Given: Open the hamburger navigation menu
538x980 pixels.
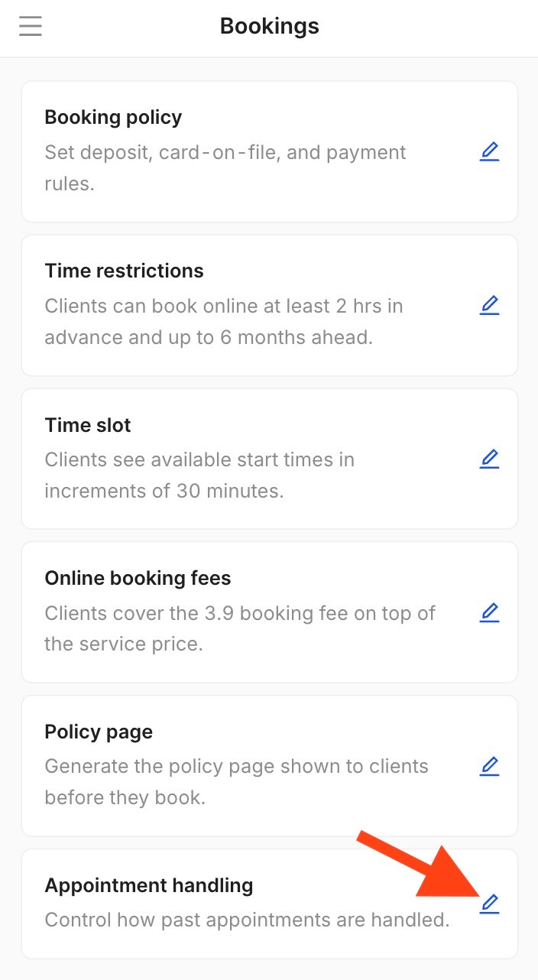Looking at the screenshot, I should [x=31, y=26].
